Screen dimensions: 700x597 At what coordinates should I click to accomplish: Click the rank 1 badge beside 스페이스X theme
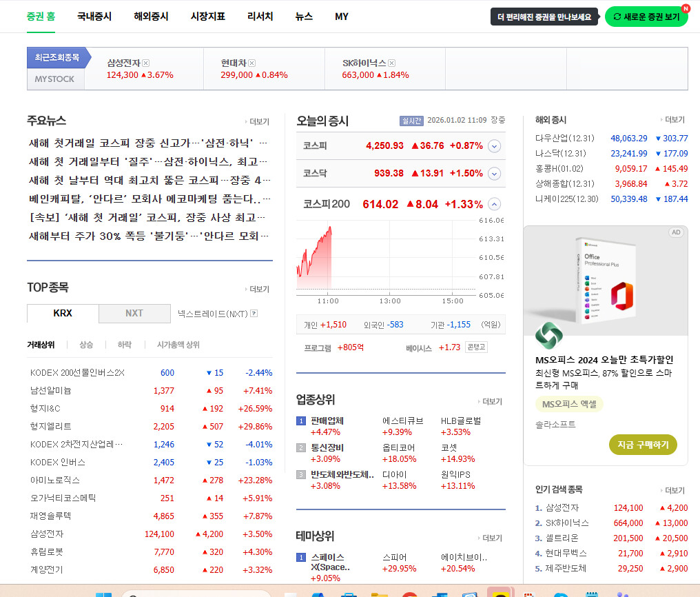(x=301, y=557)
